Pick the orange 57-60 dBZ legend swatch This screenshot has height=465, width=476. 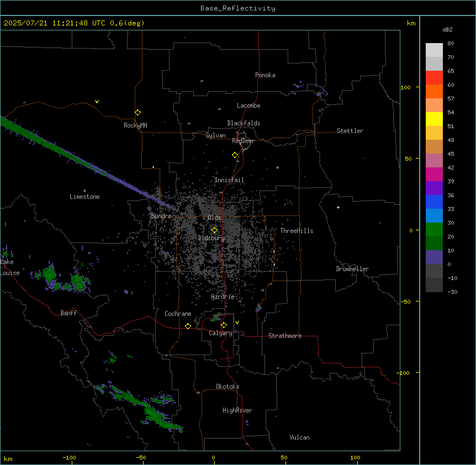(434, 91)
